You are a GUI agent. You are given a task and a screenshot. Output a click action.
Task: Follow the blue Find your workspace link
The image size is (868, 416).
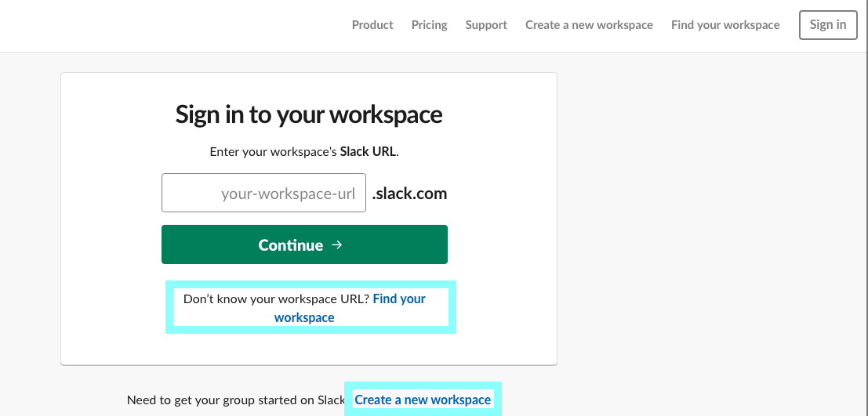[350, 308]
